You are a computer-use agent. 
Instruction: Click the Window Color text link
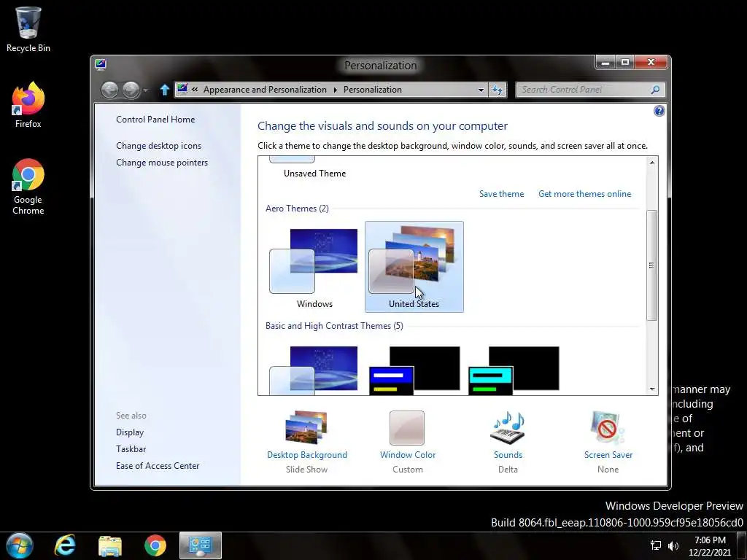pyautogui.click(x=408, y=455)
